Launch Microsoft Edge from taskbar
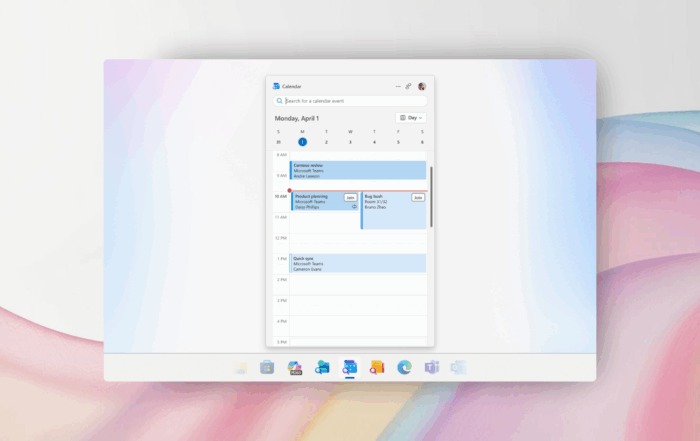Screen dimensions: 700x441 point(404,367)
